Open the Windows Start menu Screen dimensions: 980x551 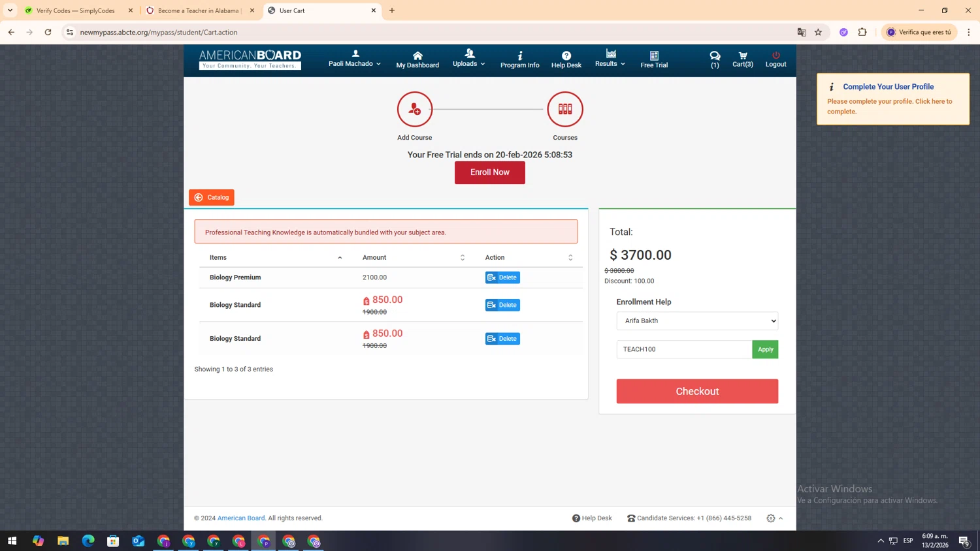click(12, 541)
